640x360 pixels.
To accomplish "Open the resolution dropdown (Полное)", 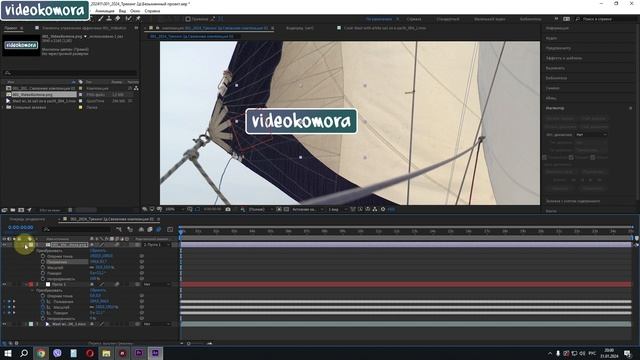I will [x=260, y=209].
